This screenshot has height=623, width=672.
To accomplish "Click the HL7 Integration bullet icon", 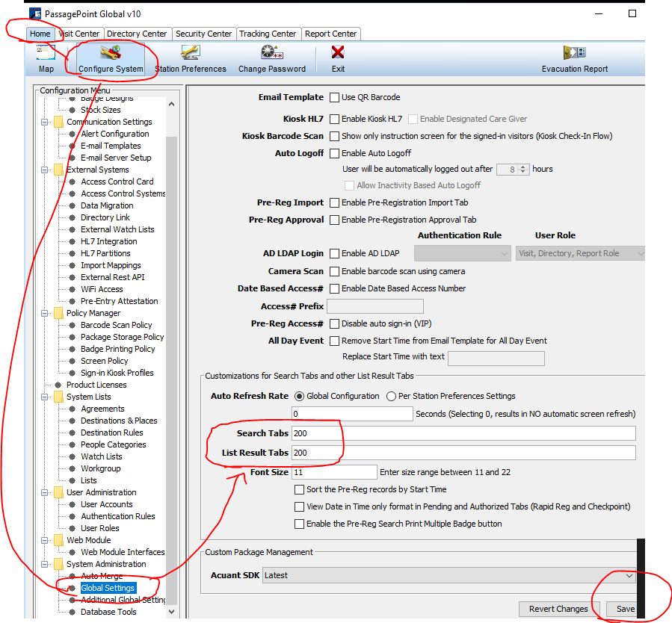I will pyautogui.click(x=72, y=241).
